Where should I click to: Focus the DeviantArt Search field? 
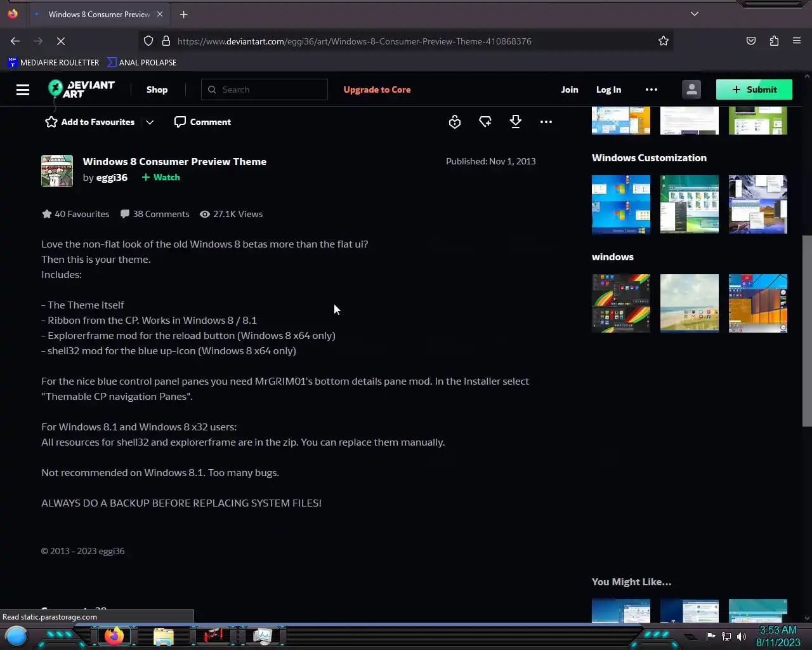click(x=265, y=90)
